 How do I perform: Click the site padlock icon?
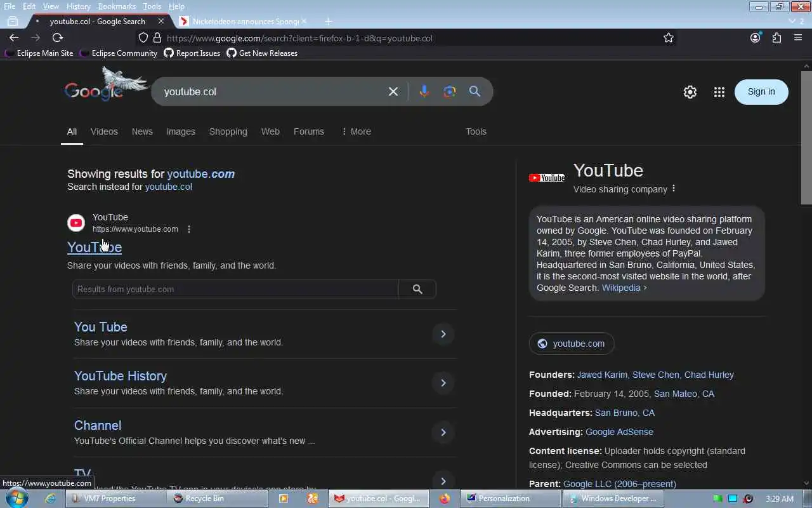click(157, 38)
